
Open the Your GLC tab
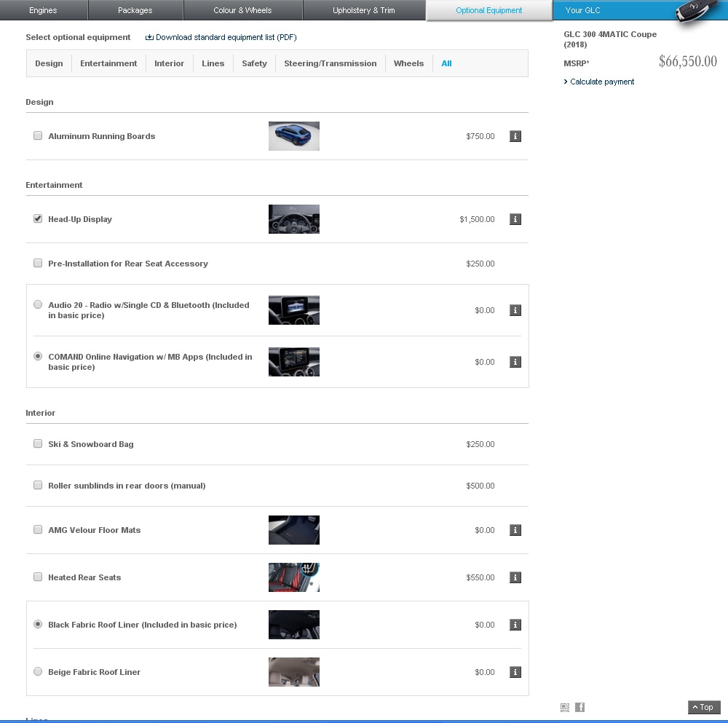[x=582, y=10]
